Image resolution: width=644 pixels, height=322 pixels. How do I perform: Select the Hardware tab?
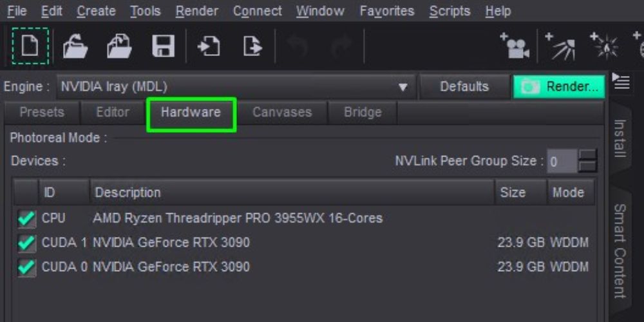191,113
